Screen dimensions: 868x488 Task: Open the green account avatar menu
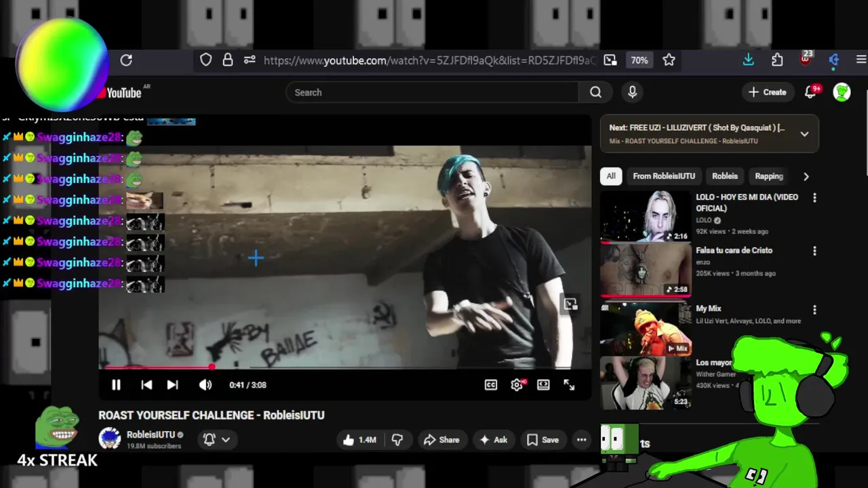[x=842, y=92]
